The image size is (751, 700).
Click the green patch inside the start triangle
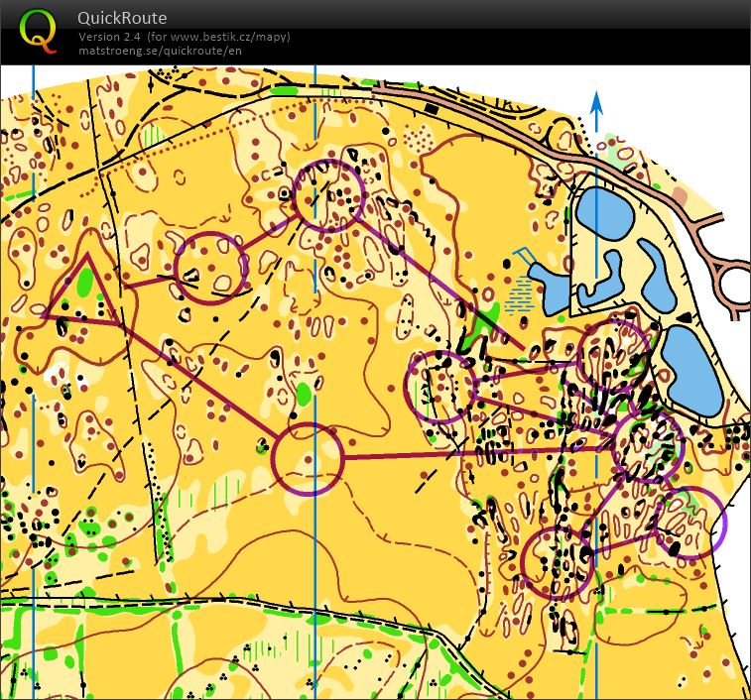84,284
